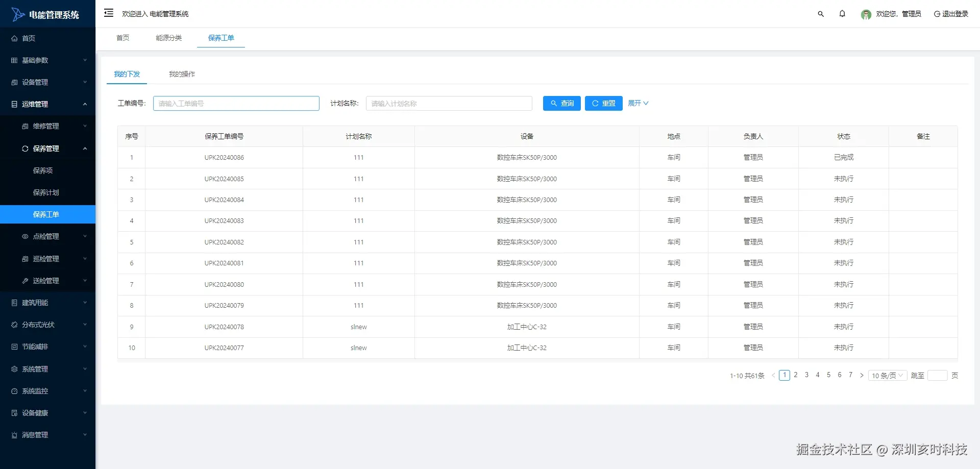Open notifications bell icon

[x=842, y=14]
